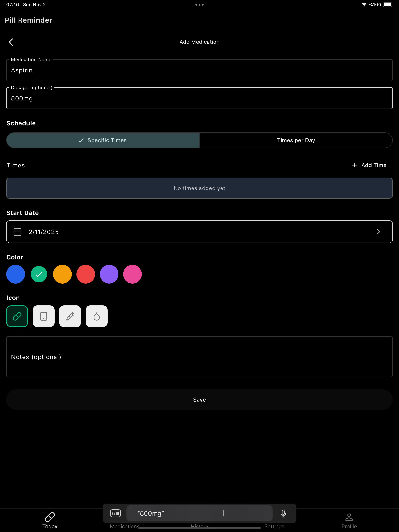The height and width of the screenshot is (532, 399).
Task: Choose the Times per Day schedule option
Action: tap(296, 140)
